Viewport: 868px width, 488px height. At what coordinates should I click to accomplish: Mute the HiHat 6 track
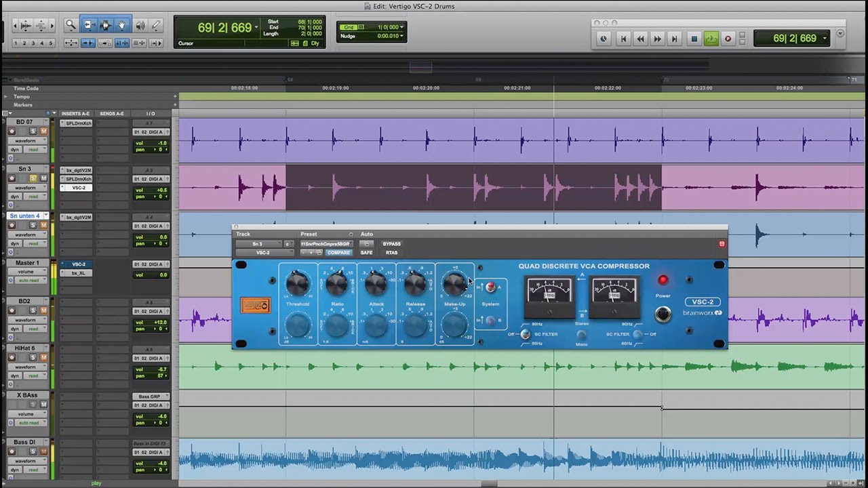tap(43, 357)
